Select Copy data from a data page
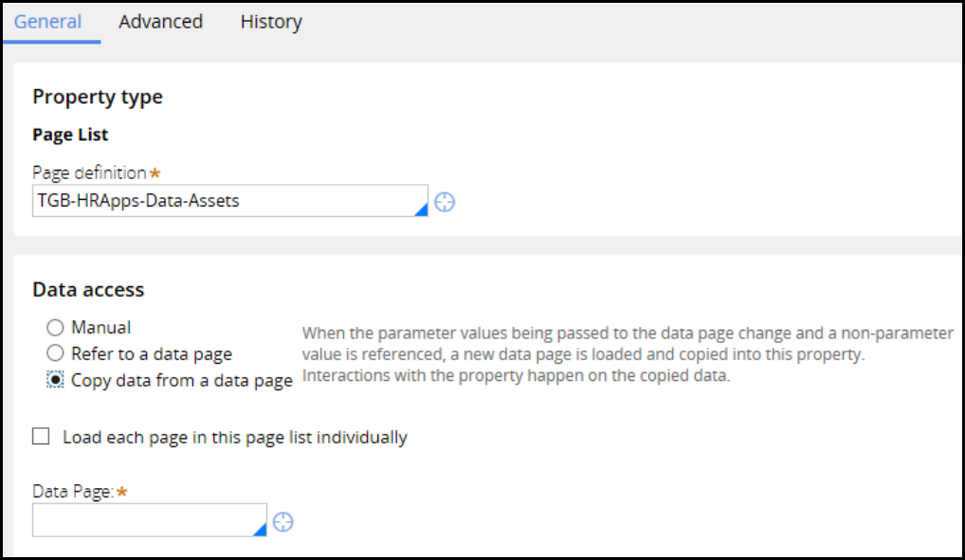Viewport: 965px width, 560px height. pos(56,381)
